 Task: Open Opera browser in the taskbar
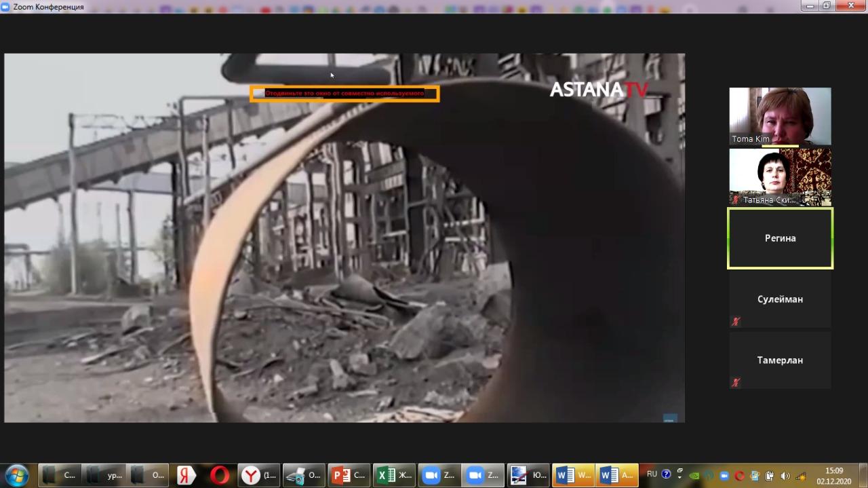[220, 475]
